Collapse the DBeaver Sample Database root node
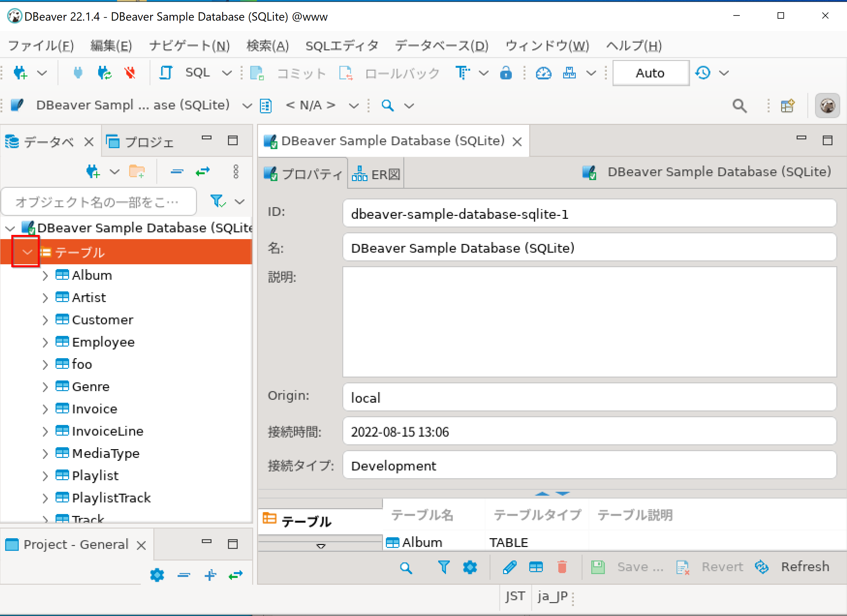Viewport: 847px width, 616px height. (10, 228)
